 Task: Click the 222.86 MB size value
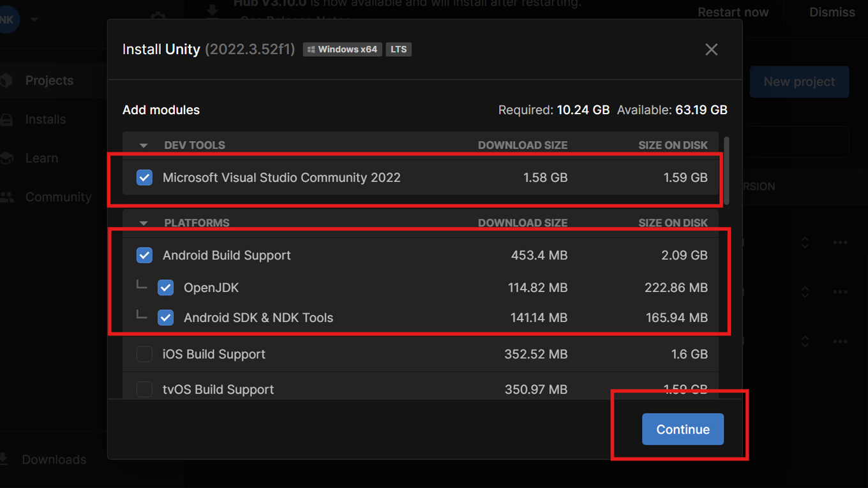676,288
